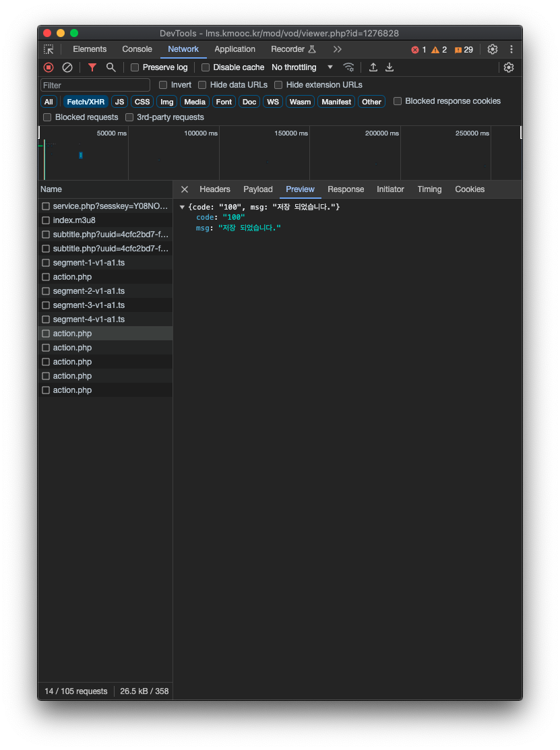Export HAR file download icon

pos(390,67)
